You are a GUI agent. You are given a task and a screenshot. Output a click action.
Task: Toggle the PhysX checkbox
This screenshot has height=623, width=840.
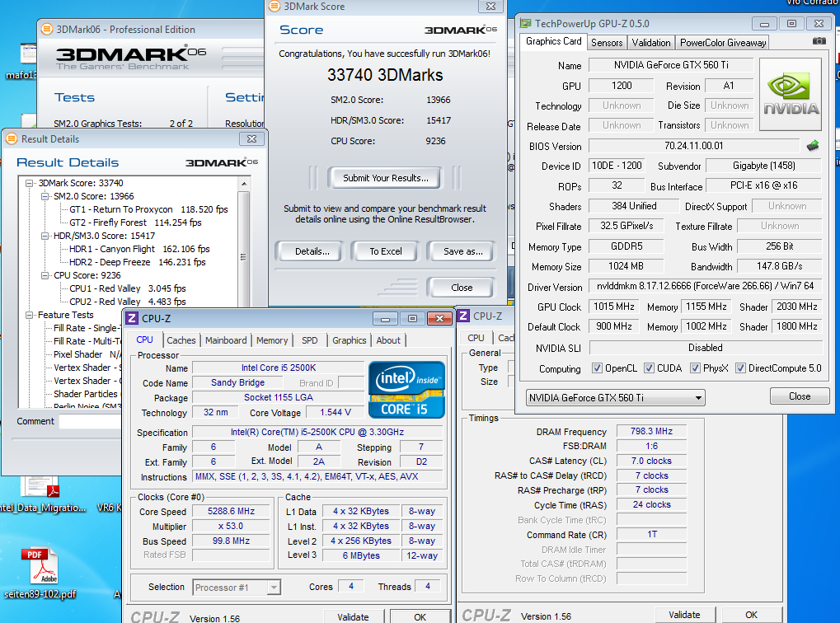click(x=695, y=368)
